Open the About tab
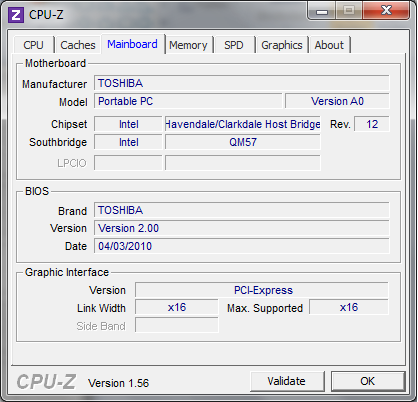The image size is (418, 402). pos(329,45)
